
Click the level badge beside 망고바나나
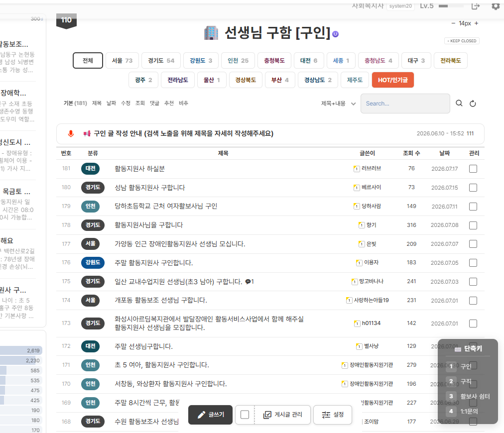355,282
